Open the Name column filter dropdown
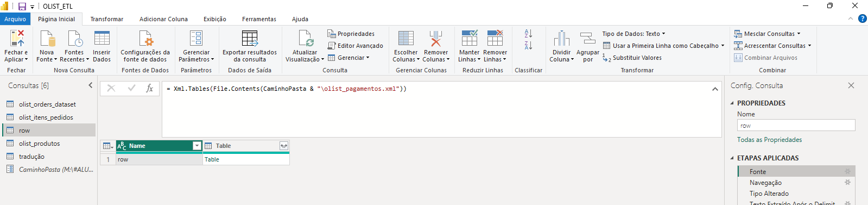 [197, 146]
